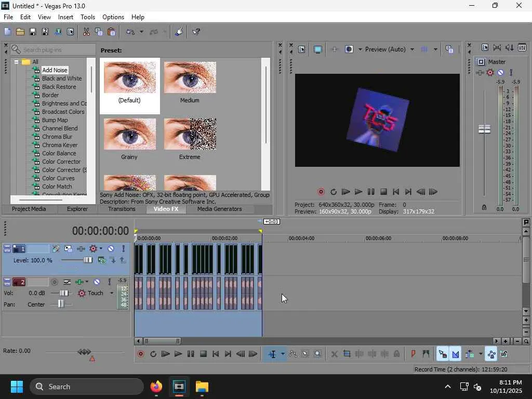Click the Save project toolbar icon

tap(33, 32)
